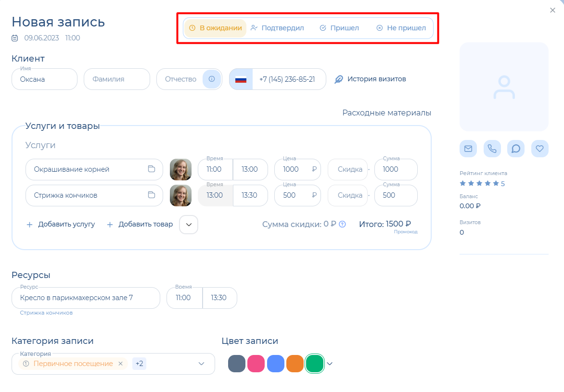
Task: Click folder icon in Окрашивание корней field
Action: [151, 169]
